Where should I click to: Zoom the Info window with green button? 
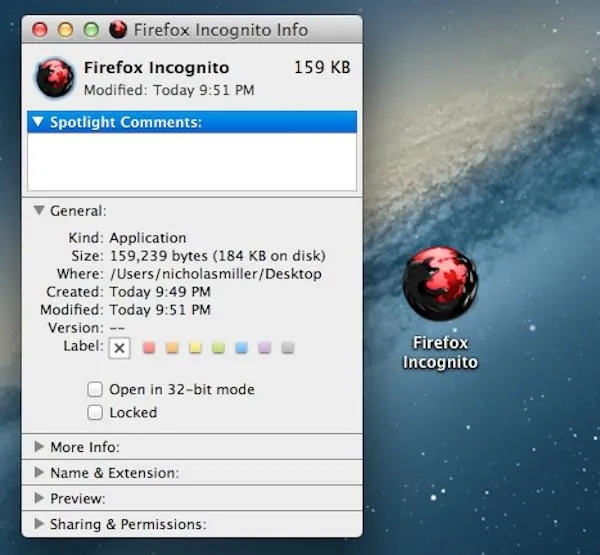[91, 30]
